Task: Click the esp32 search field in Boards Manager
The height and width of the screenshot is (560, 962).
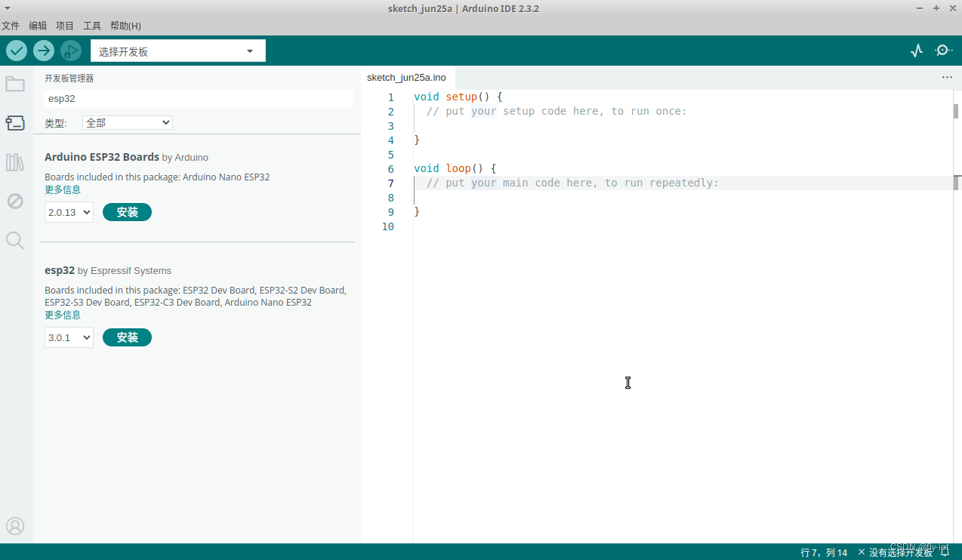Action: pyautogui.click(x=199, y=99)
